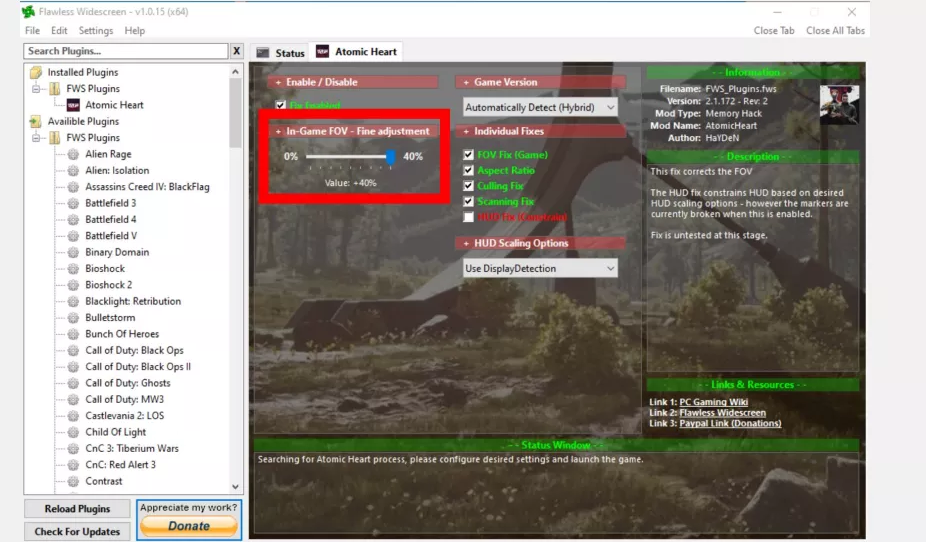
Task: Collapse the Game Version section header
Action: pyautogui.click(x=540, y=82)
